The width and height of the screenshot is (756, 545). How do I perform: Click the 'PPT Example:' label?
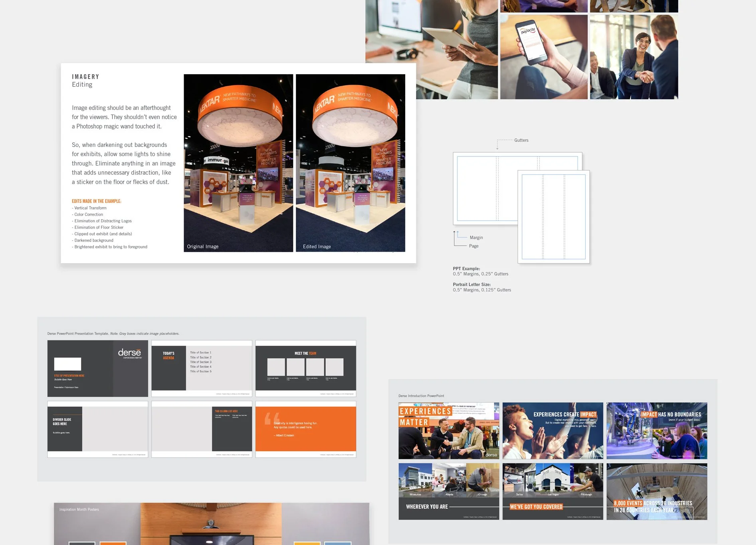(x=467, y=269)
